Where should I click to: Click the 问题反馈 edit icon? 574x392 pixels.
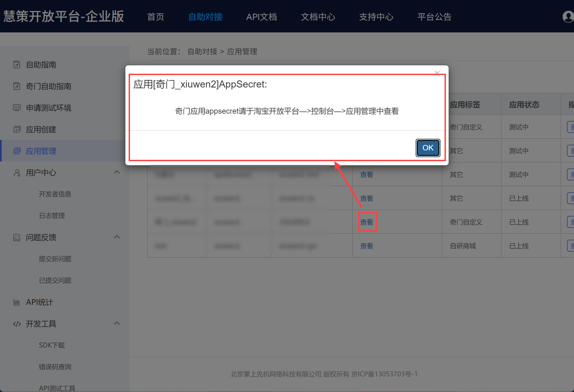pyautogui.click(x=17, y=238)
